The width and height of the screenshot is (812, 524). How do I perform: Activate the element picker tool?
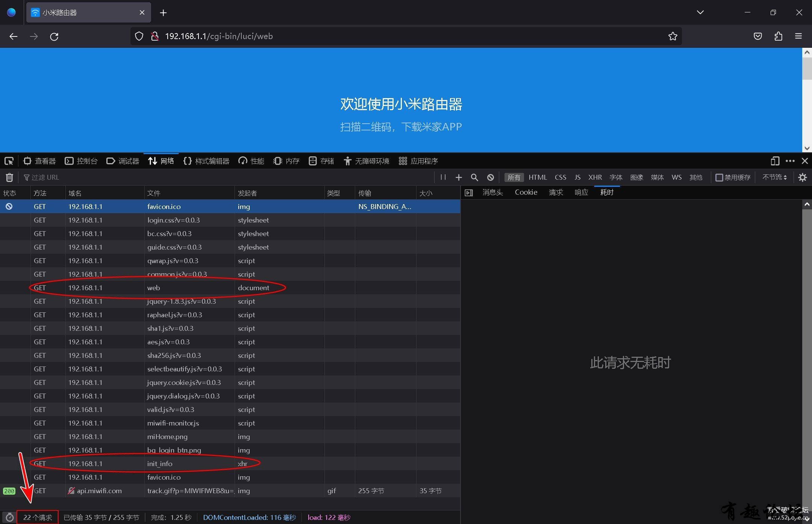[9, 161]
